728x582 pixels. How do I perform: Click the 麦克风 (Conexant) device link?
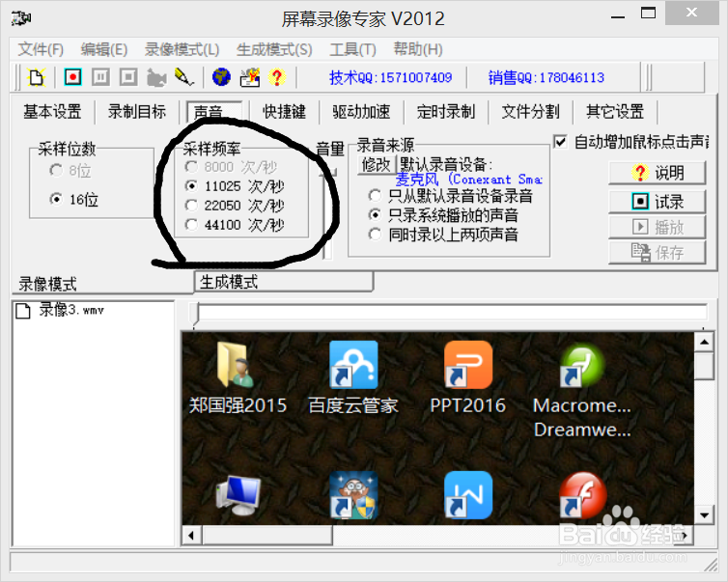click(x=468, y=180)
